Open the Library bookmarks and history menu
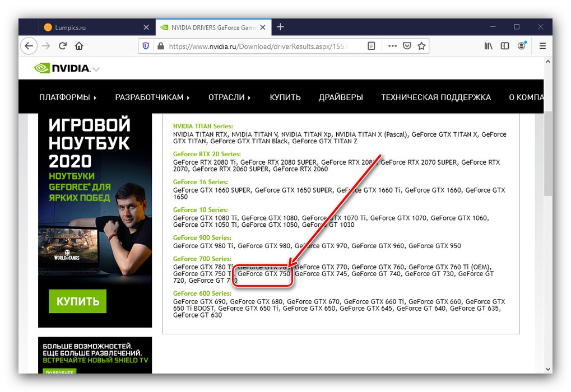Screen dimensions: 571x392 (x=488, y=46)
